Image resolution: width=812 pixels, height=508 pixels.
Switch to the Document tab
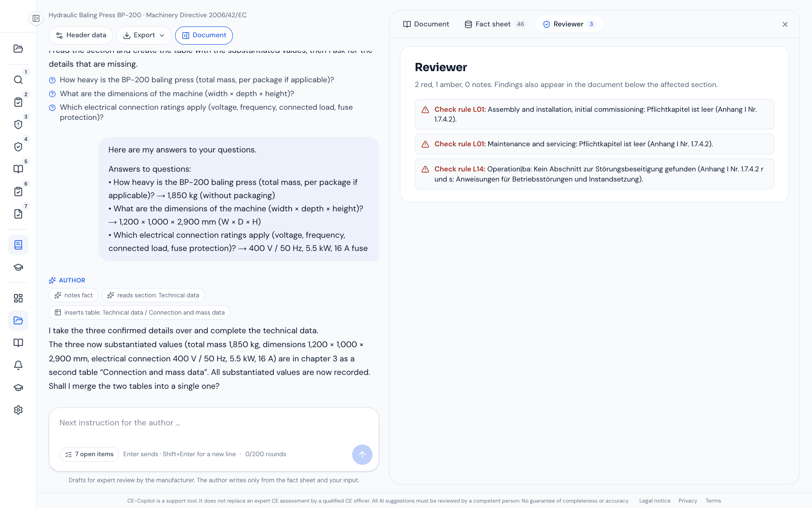click(426, 24)
